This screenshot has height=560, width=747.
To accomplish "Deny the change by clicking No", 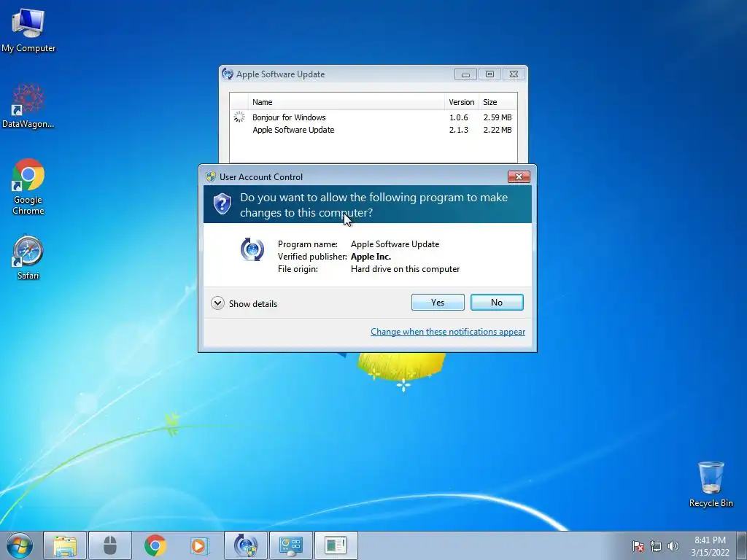I will pyautogui.click(x=497, y=303).
